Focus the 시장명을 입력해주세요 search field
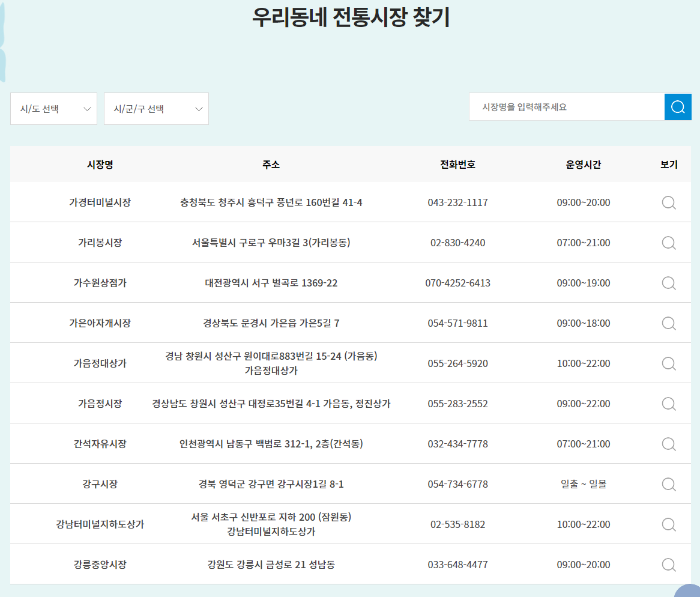This screenshot has width=700, height=597. click(567, 107)
